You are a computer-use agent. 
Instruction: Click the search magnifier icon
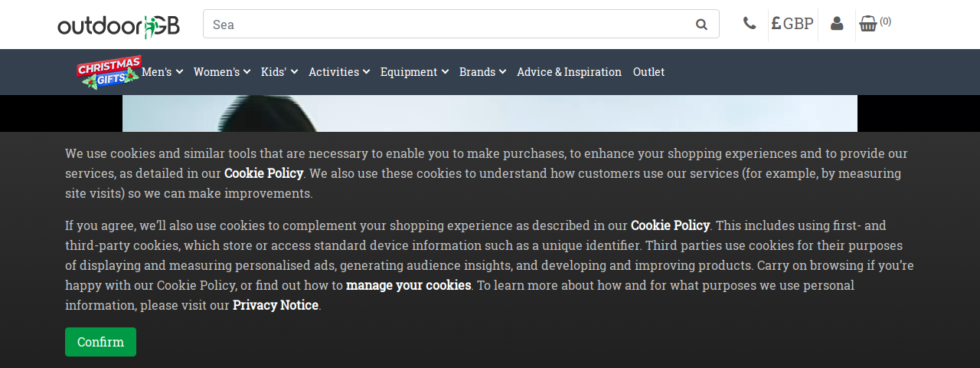(x=701, y=25)
